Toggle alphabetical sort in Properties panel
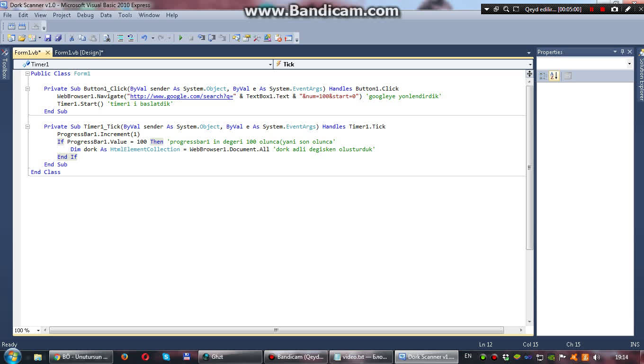Viewport: 644px width, 364px height. point(554,76)
